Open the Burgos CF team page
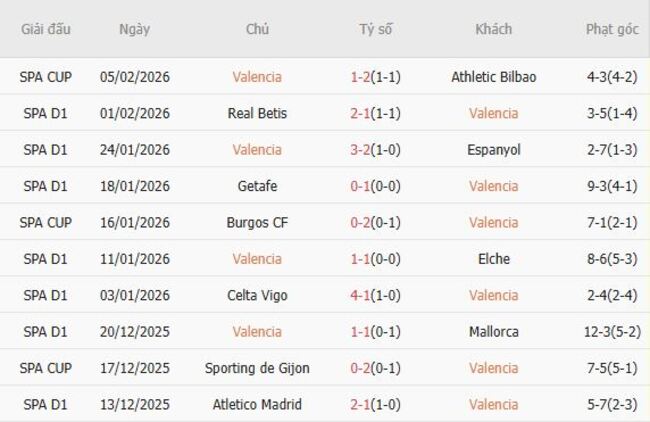The height and width of the screenshot is (422, 650). click(257, 222)
